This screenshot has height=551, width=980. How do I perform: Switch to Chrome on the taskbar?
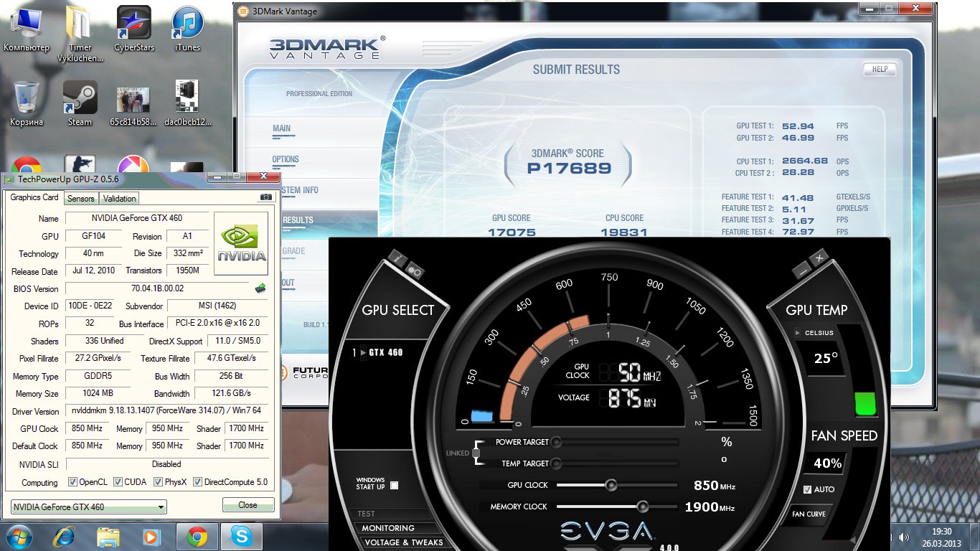(x=197, y=536)
